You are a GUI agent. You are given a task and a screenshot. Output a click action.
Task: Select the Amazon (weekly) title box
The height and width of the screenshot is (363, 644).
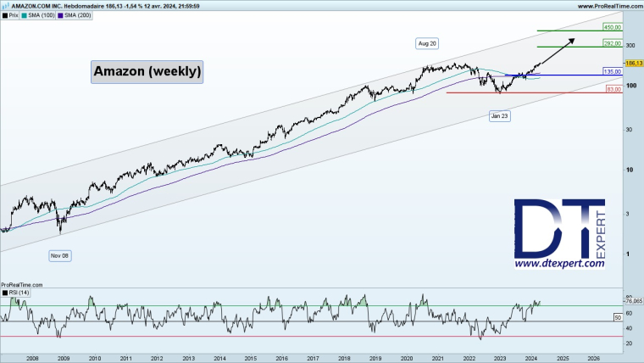tap(147, 72)
